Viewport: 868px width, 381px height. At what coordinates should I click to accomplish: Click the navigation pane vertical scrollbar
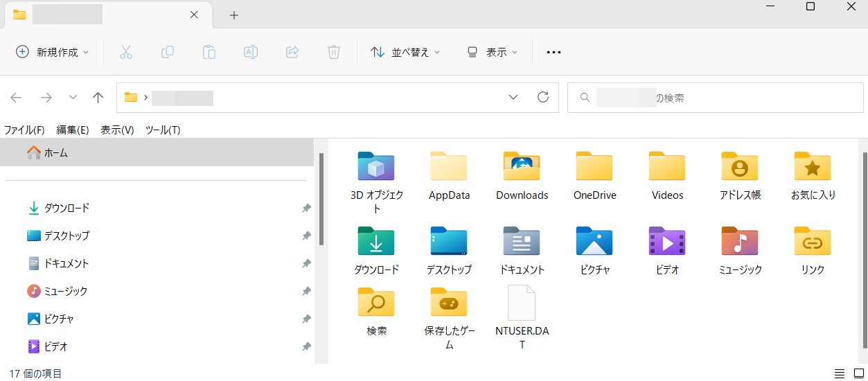(x=321, y=199)
